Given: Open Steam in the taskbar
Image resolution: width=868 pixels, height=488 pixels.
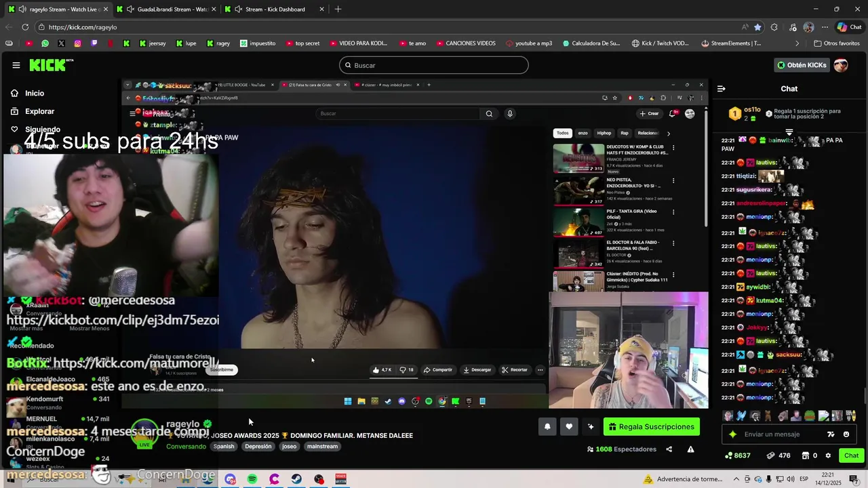Looking at the screenshot, I should pyautogui.click(x=296, y=479).
